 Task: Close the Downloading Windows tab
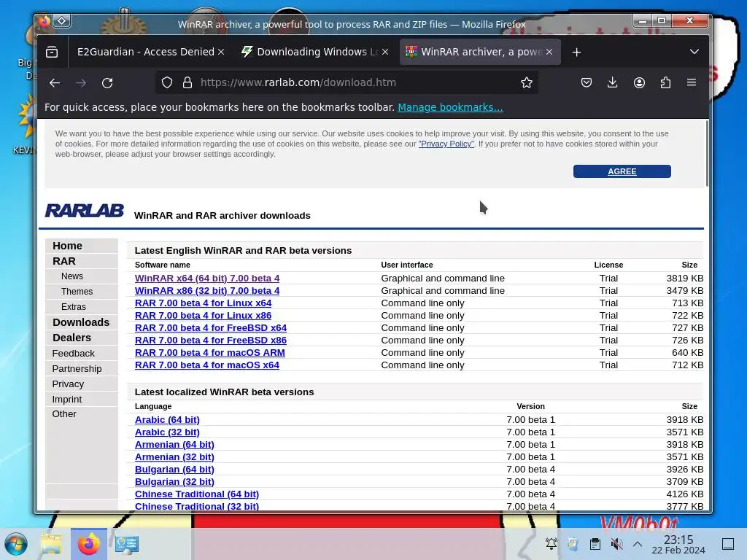(385, 52)
